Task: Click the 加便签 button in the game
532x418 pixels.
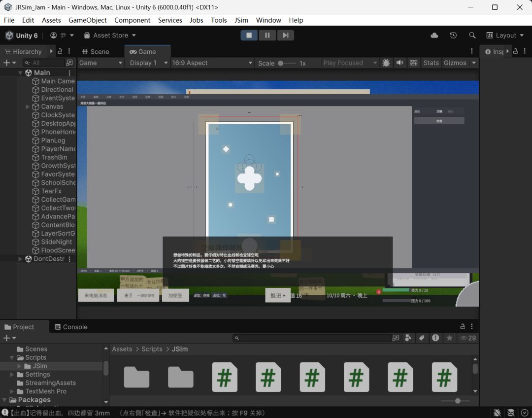Action: click(x=175, y=295)
